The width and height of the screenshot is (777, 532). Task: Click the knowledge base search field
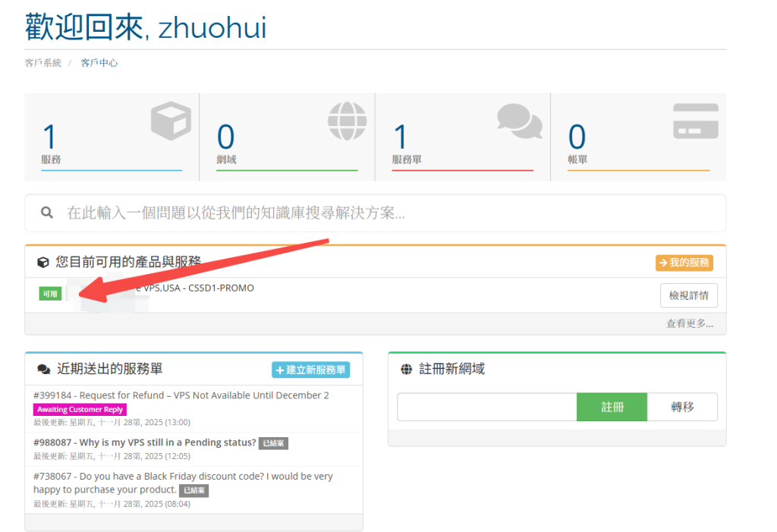pos(375,213)
